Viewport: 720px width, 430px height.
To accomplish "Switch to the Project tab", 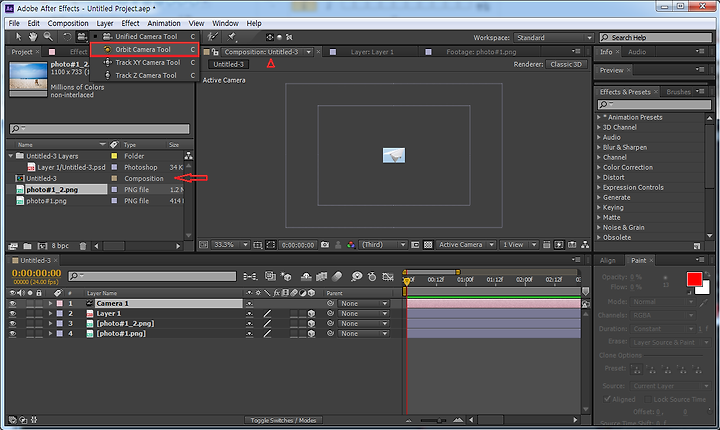I will (x=22, y=52).
